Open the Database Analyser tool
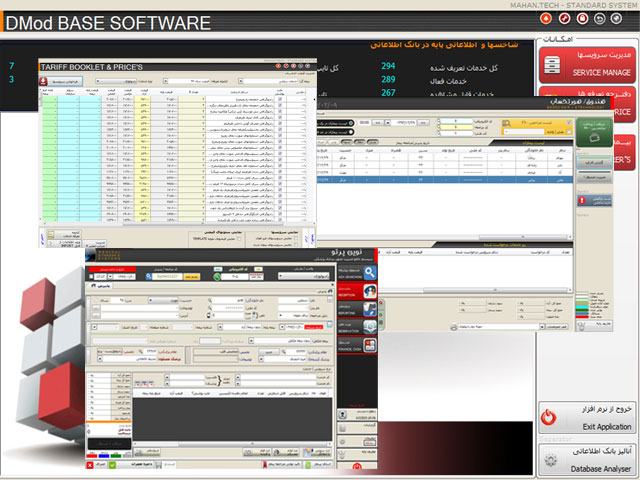Viewport: 640px width, 480px height. point(586,460)
